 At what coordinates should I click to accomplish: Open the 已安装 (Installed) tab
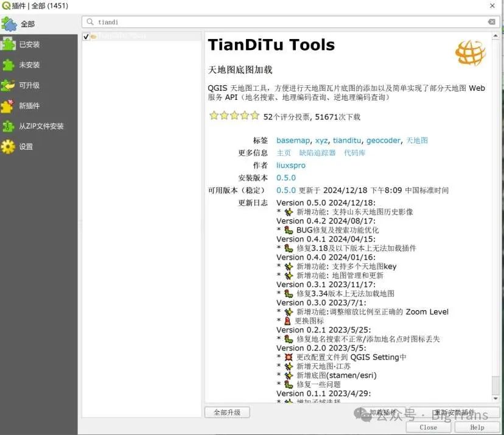[x=38, y=44]
